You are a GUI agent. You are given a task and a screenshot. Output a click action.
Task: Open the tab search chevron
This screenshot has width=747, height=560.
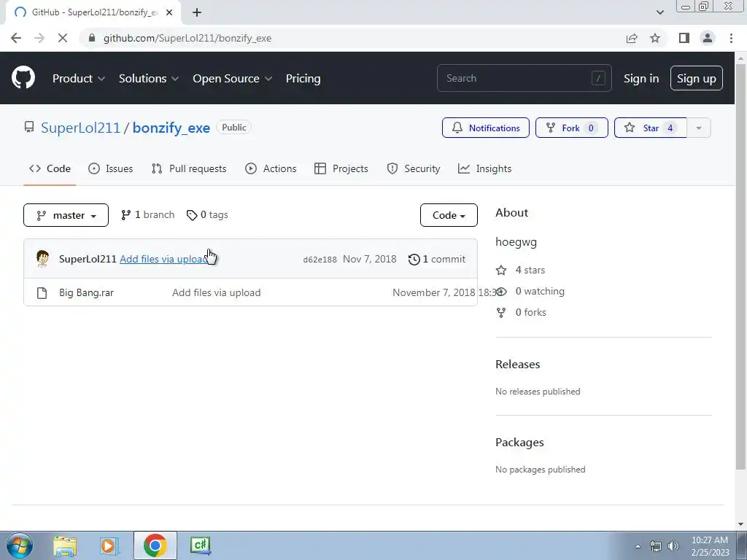click(x=659, y=12)
